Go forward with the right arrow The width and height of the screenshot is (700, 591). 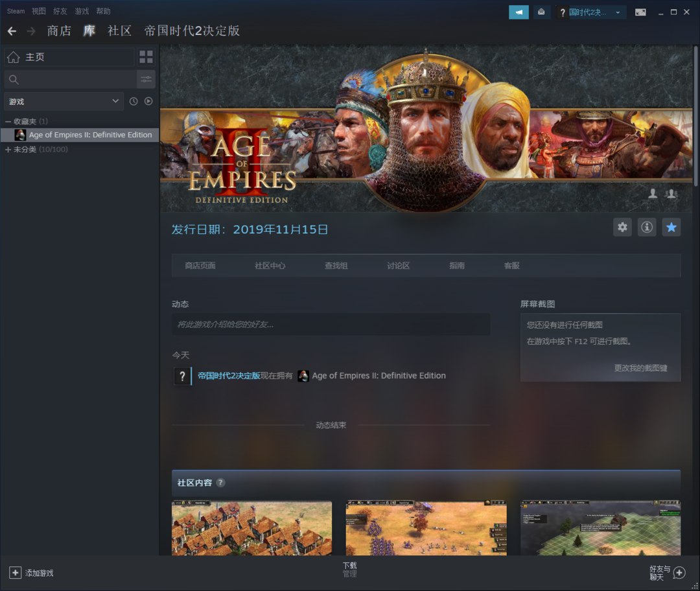coord(31,31)
